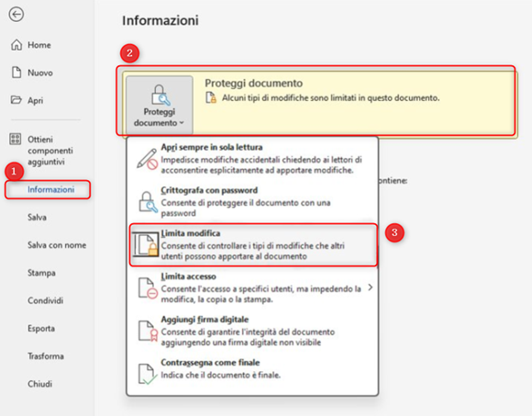Open Ottieni componenti aggiuntivi
532x416 pixels.
(50, 150)
